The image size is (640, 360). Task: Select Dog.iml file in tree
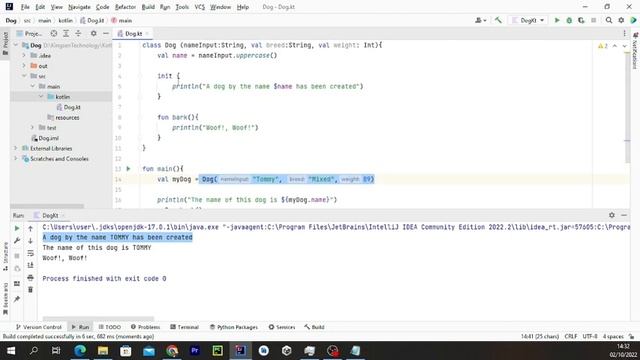(x=45, y=138)
